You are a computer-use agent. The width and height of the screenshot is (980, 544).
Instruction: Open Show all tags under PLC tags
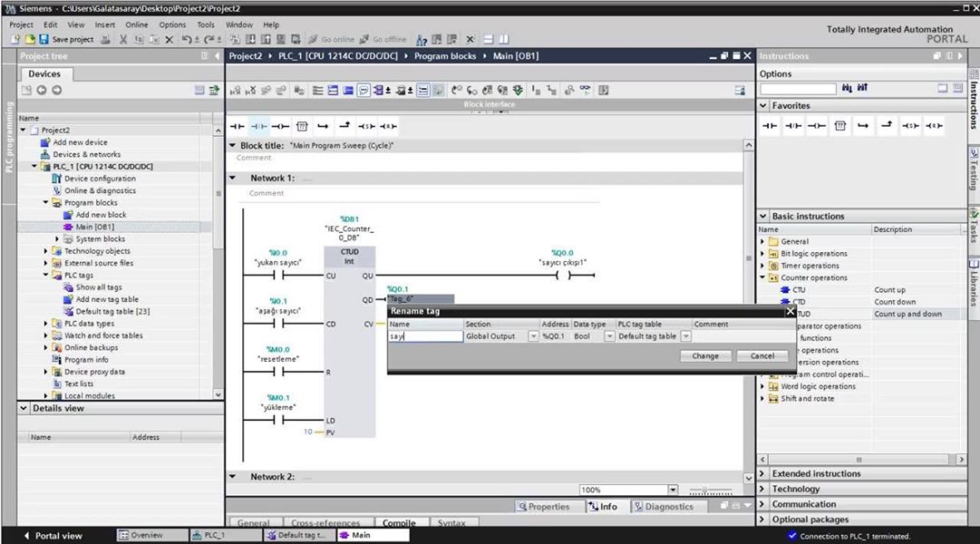tap(98, 287)
